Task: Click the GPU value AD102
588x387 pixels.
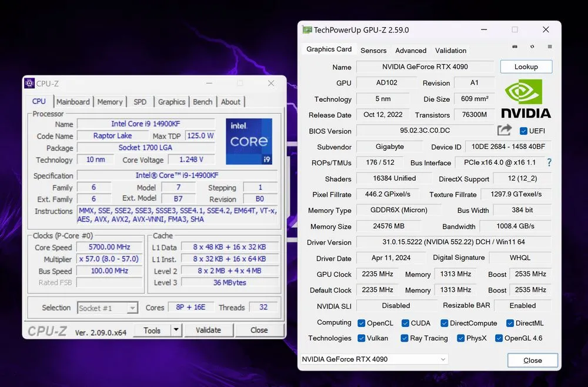Action: click(387, 82)
